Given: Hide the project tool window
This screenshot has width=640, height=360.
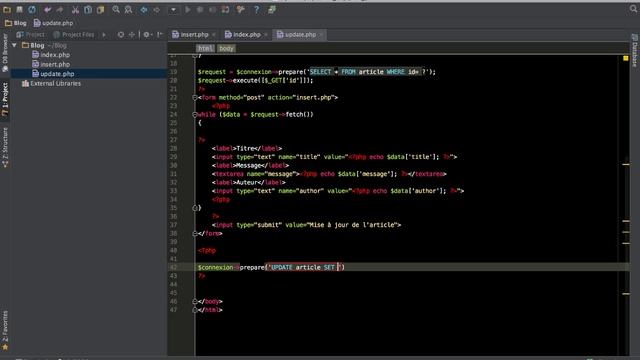Looking at the screenshot, I should tap(160, 35).
